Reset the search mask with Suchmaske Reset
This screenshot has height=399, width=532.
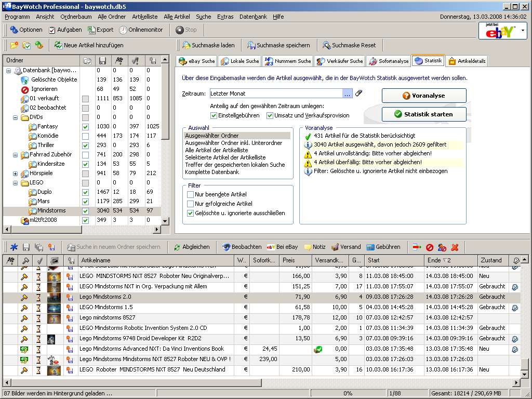click(349, 45)
